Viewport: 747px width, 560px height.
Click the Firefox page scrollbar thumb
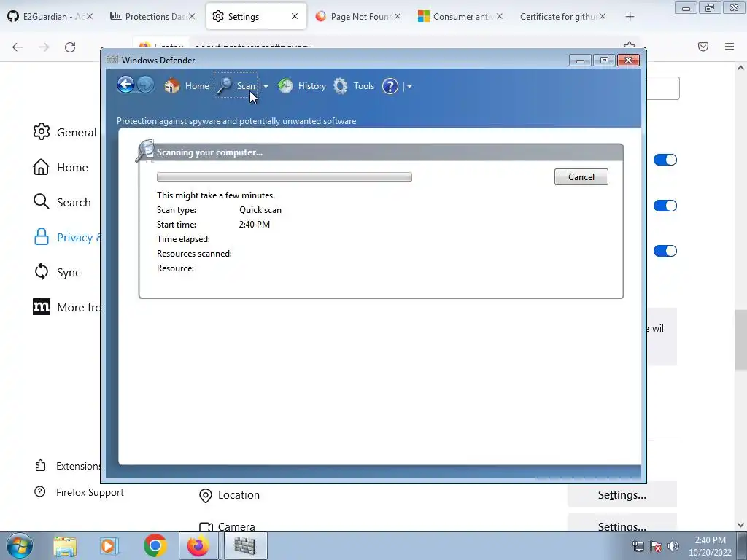[x=740, y=340]
